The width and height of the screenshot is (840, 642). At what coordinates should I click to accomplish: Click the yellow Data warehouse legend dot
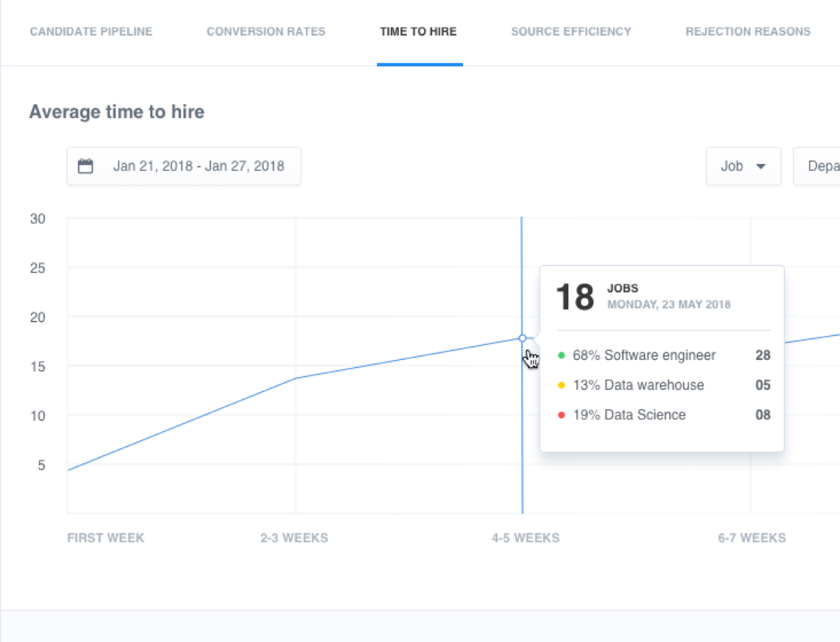point(561,385)
